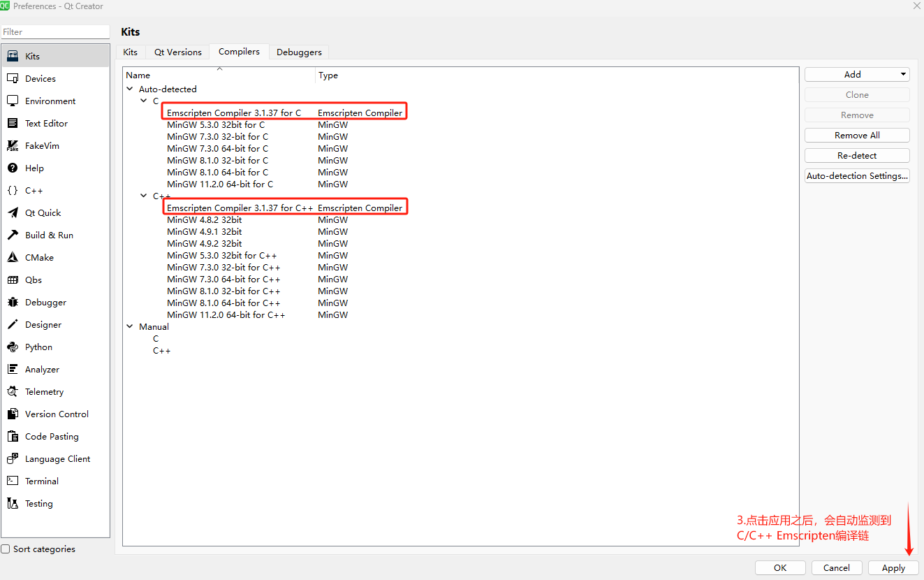The height and width of the screenshot is (580, 924).
Task: Collapse the C++ group under Auto-detected
Action: 144,196
